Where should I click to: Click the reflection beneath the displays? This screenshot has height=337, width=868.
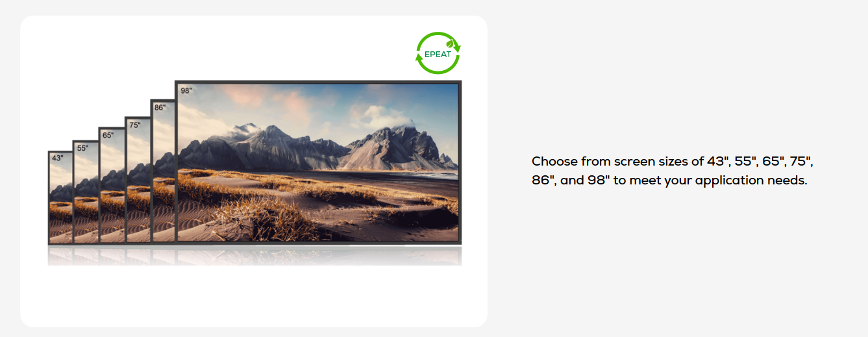pos(254,255)
